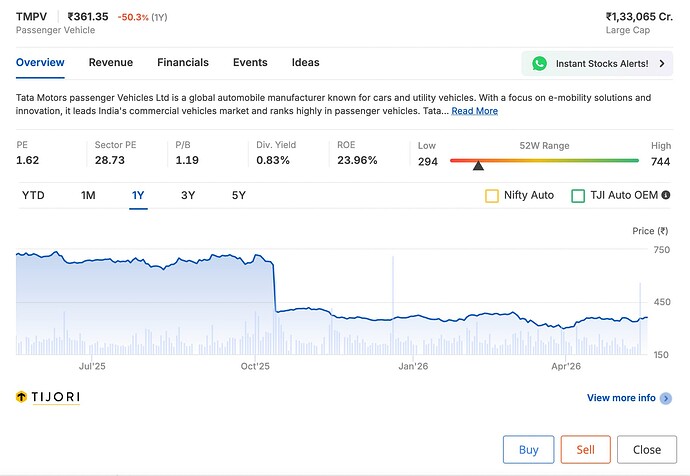
Task: Select the 5Y chart range
Action: click(x=239, y=195)
